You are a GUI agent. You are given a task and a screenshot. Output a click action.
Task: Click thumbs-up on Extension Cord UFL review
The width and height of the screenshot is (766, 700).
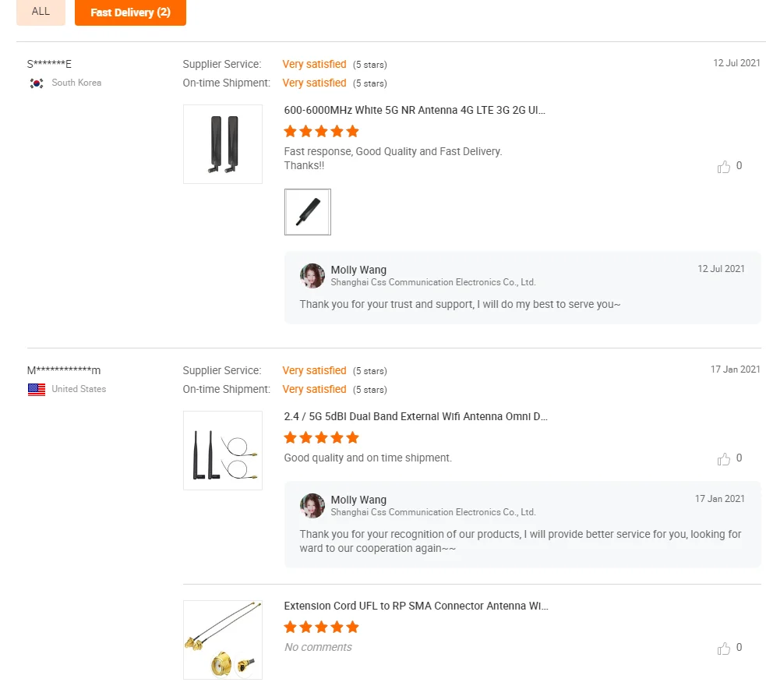coord(724,649)
